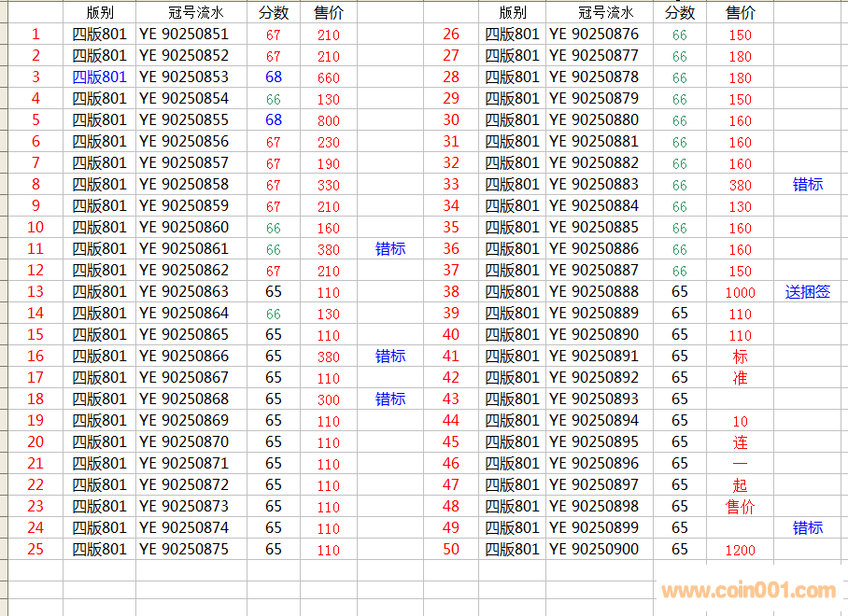848x616 pixels.
Task: Click the 送捆签 note cell
Action: pyautogui.click(x=807, y=292)
